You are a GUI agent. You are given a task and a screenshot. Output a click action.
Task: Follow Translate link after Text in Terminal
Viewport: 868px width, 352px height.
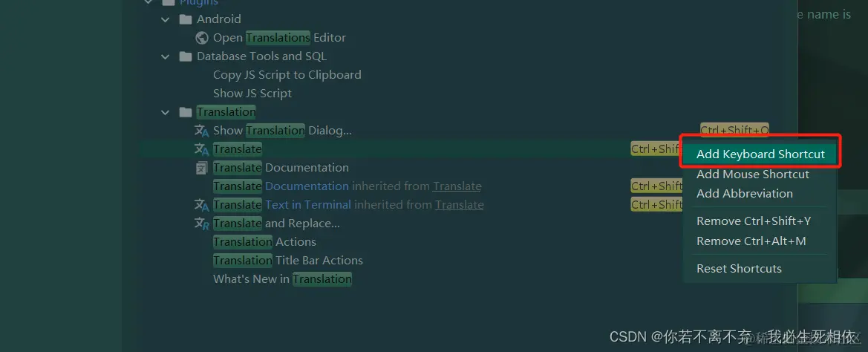pos(460,205)
